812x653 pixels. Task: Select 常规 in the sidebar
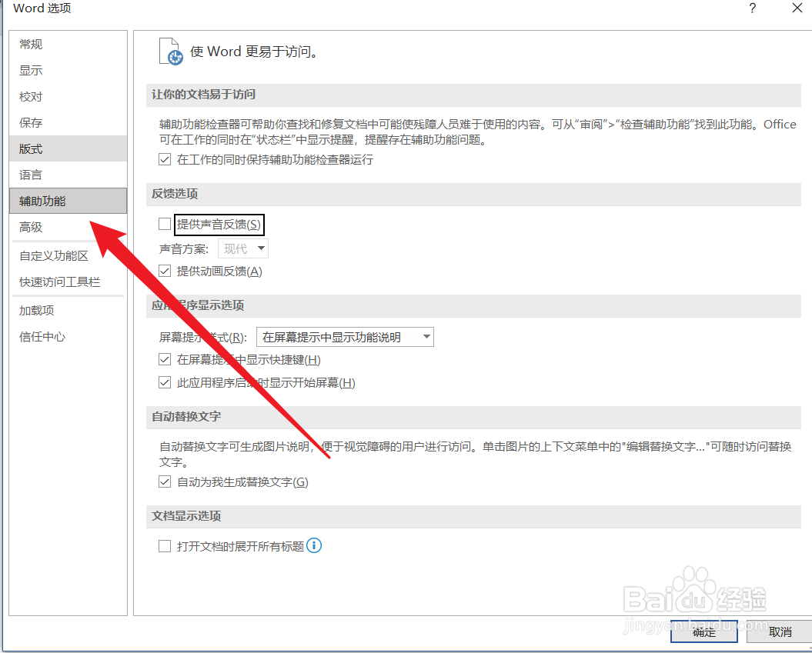coord(31,44)
